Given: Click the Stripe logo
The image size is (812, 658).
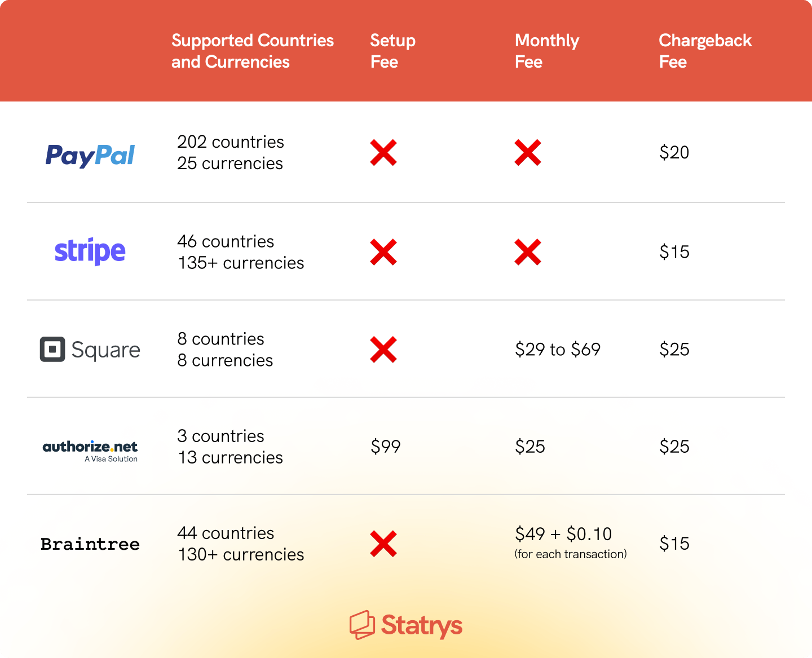Looking at the screenshot, I should tap(90, 251).
